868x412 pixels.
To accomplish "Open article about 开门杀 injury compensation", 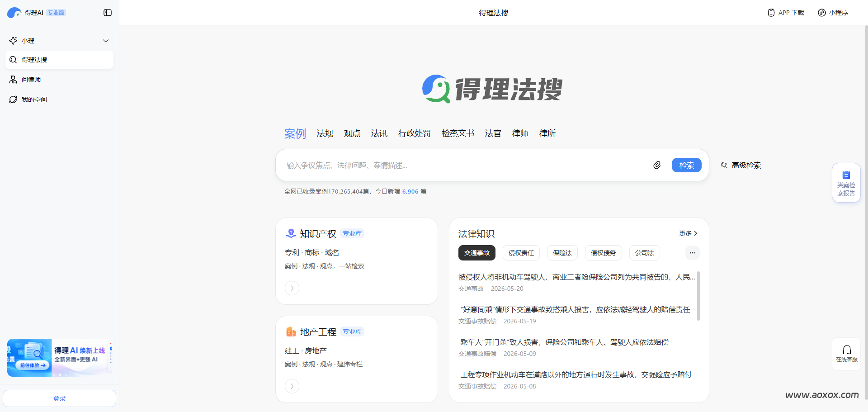I will click(x=564, y=342).
